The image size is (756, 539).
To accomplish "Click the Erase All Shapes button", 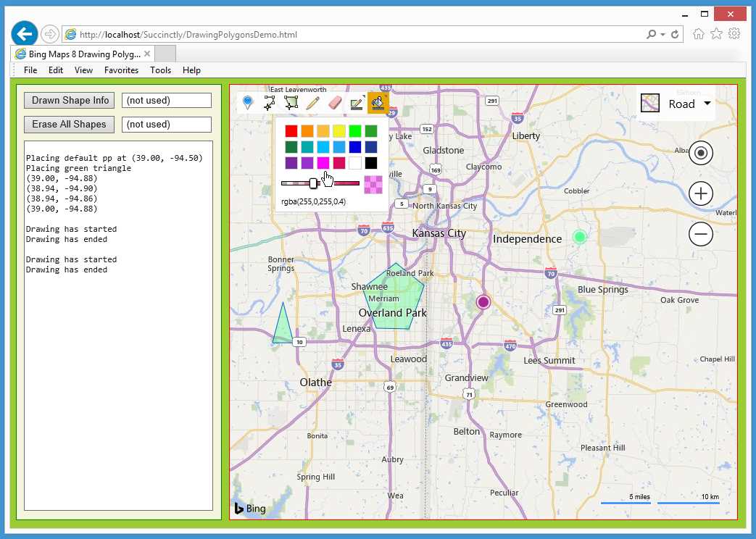I will 69,124.
